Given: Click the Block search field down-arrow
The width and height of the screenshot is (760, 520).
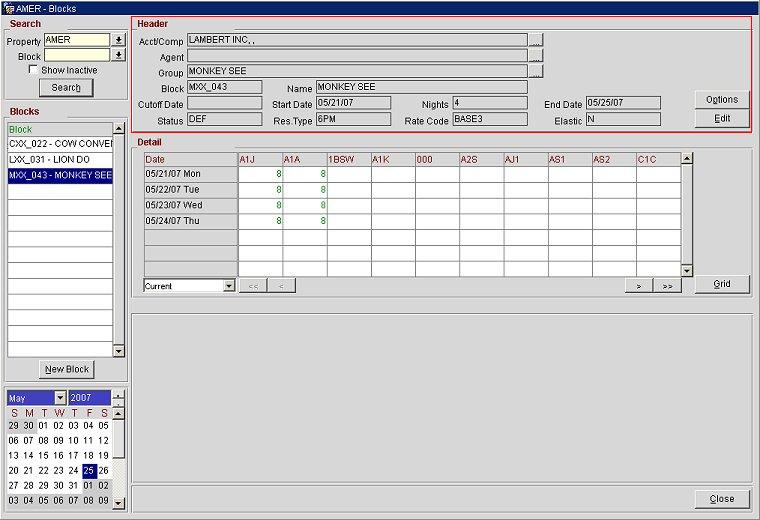Looking at the screenshot, I should click(x=119, y=56).
